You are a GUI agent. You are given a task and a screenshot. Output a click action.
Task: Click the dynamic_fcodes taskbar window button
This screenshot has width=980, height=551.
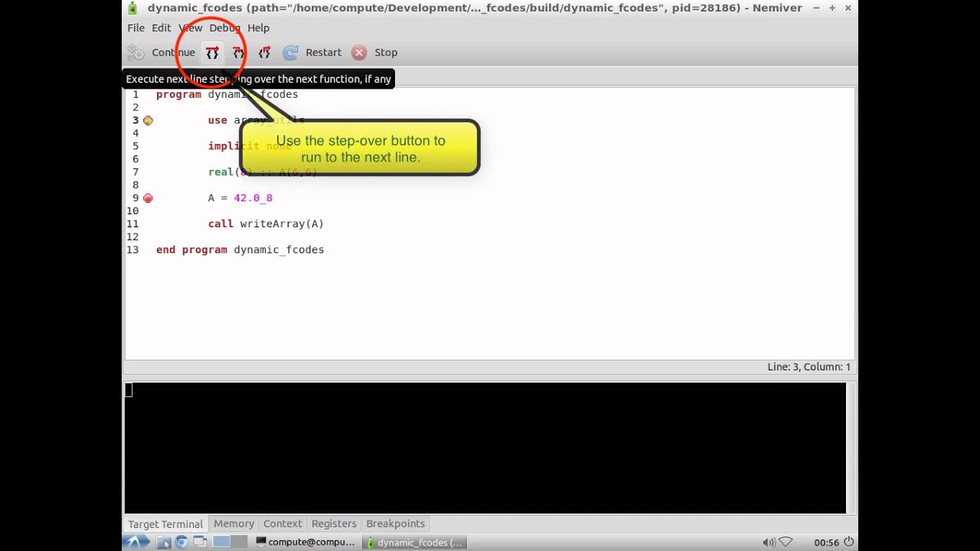click(414, 543)
